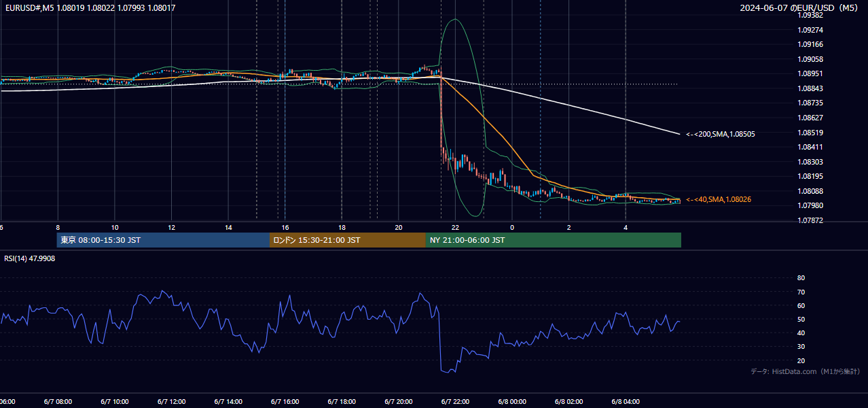The height and width of the screenshot is (408, 868).
Task: Click the 40 SMA label showing 1.08026
Action: (x=718, y=199)
